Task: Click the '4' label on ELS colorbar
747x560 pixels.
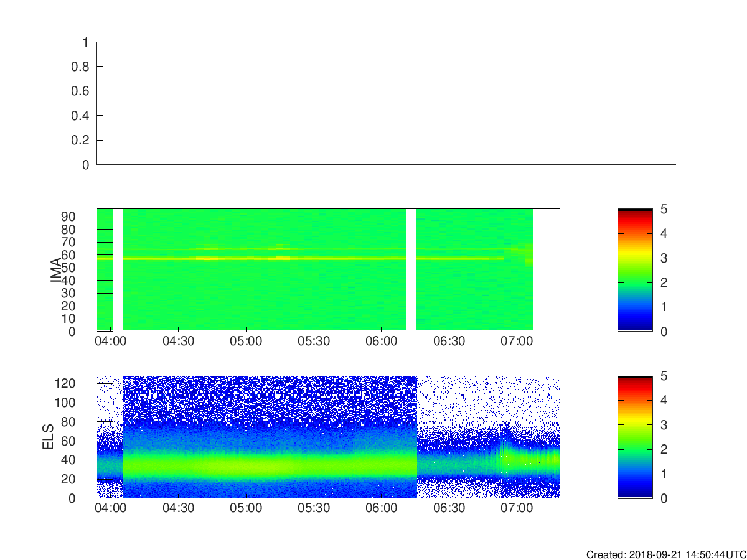Action: point(664,400)
